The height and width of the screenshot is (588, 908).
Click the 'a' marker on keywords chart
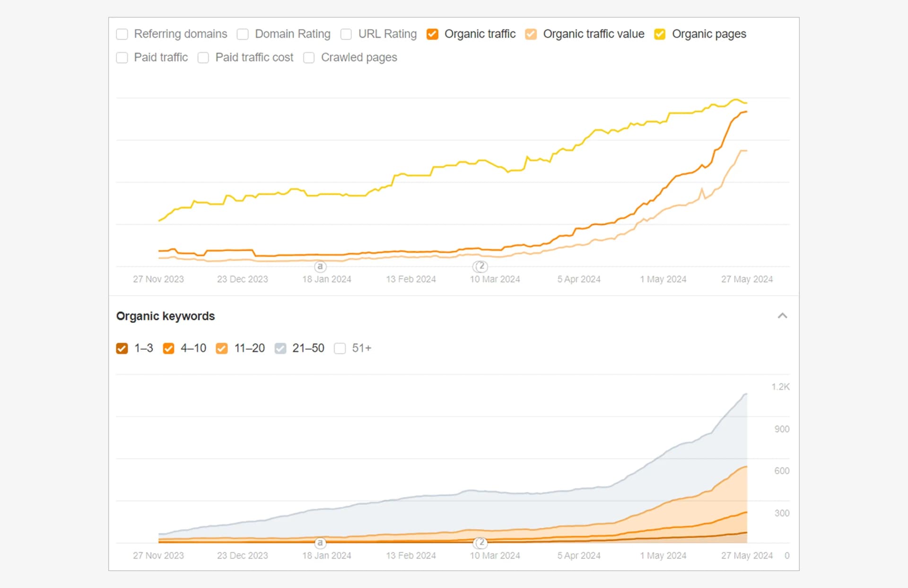pyautogui.click(x=320, y=543)
